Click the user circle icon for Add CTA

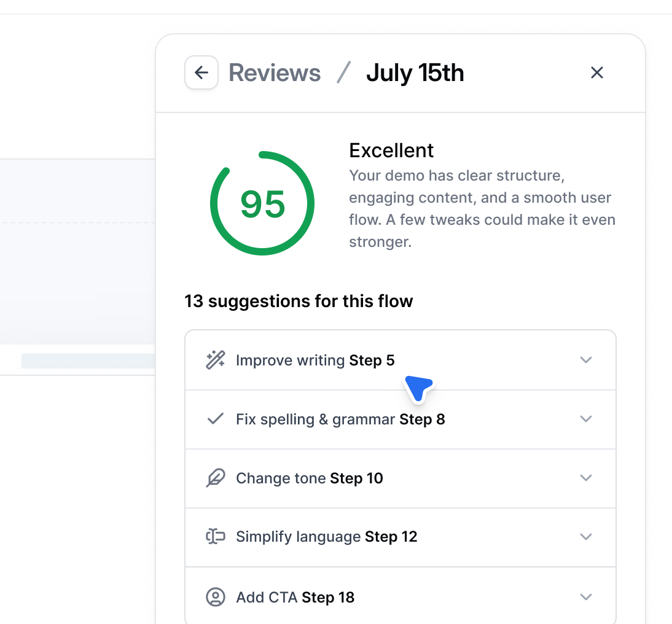[215, 597]
